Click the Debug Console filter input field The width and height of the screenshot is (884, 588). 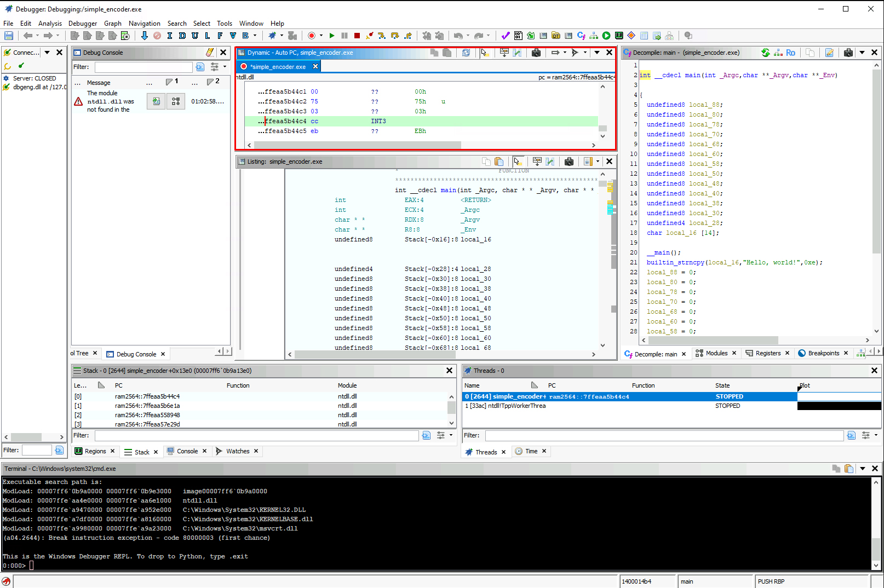[143, 67]
